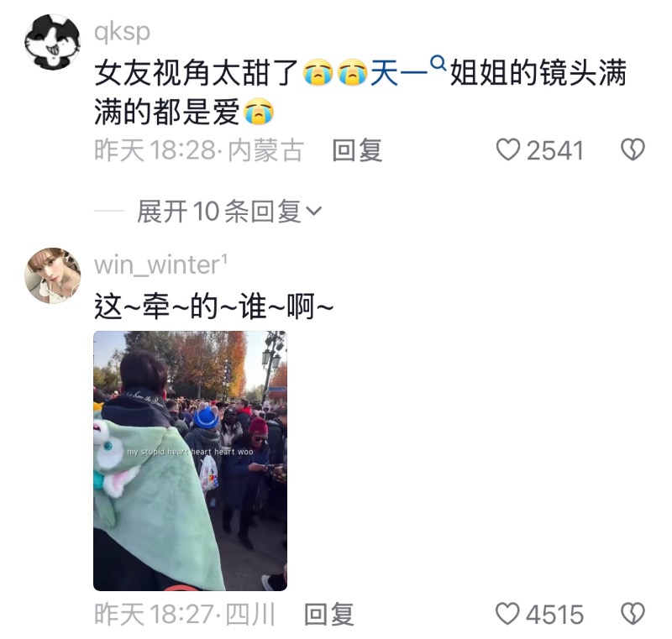Tap the 4515 like count
672x639 pixels.
(554, 615)
